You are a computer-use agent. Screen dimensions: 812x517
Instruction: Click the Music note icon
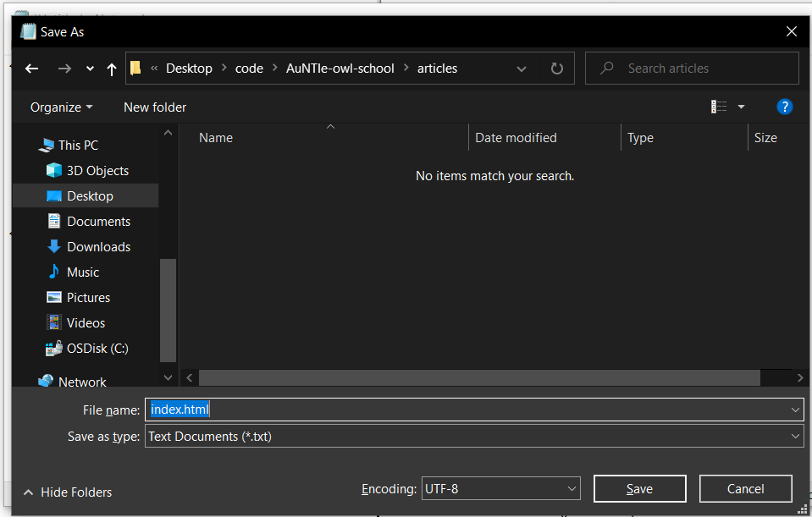tap(54, 271)
